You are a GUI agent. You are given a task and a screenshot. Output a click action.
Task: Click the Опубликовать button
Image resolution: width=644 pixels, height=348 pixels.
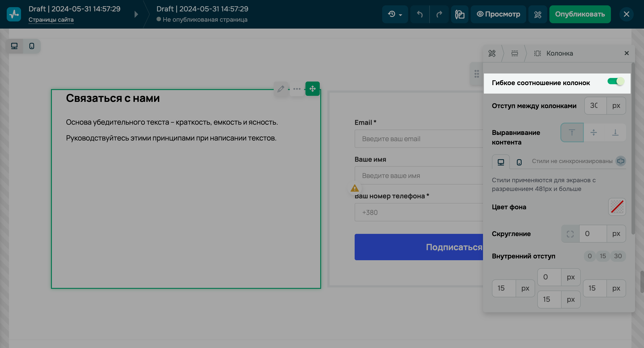point(580,14)
